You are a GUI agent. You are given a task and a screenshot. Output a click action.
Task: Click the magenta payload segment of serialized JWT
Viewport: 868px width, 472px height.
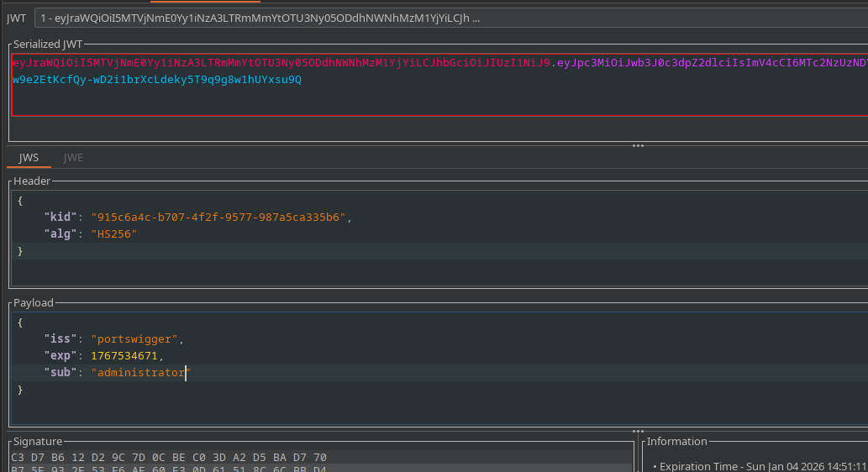click(713, 63)
